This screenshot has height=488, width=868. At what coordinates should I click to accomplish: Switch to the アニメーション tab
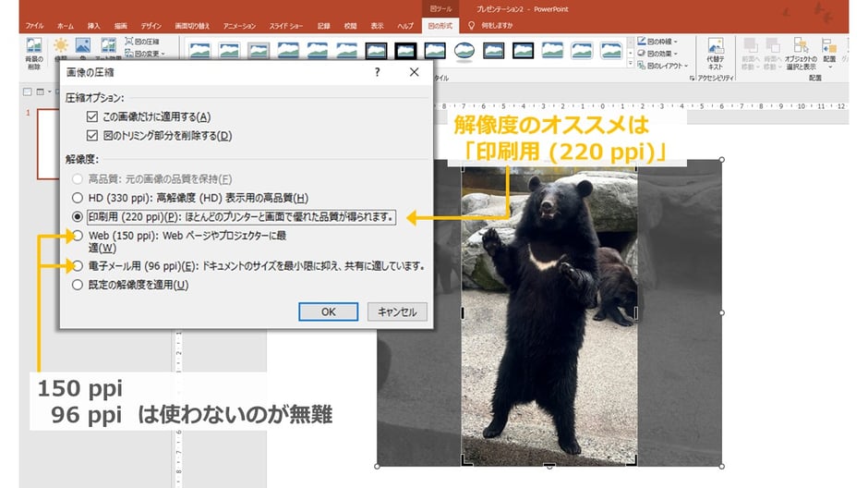click(x=239, y=26)
